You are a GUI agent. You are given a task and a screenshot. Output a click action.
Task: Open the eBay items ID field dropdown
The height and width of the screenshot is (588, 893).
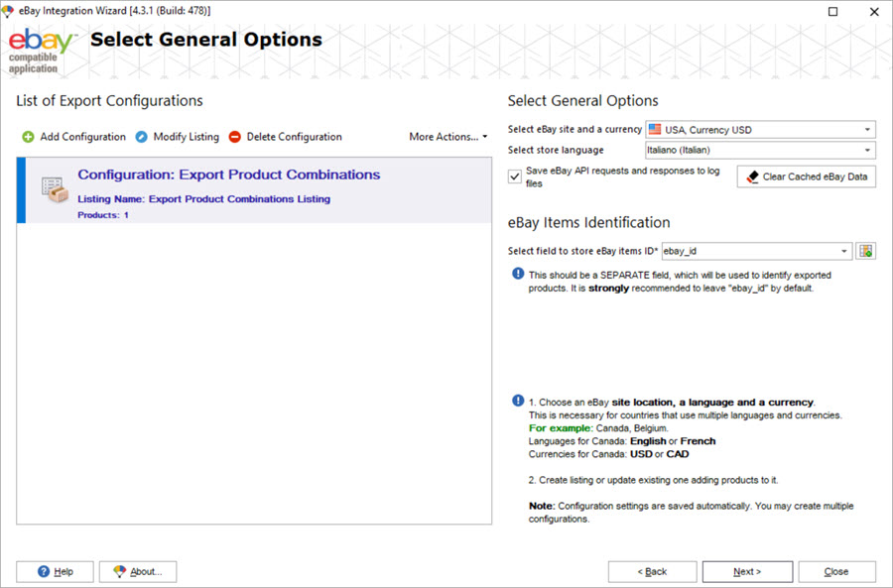tap(757, 251)
